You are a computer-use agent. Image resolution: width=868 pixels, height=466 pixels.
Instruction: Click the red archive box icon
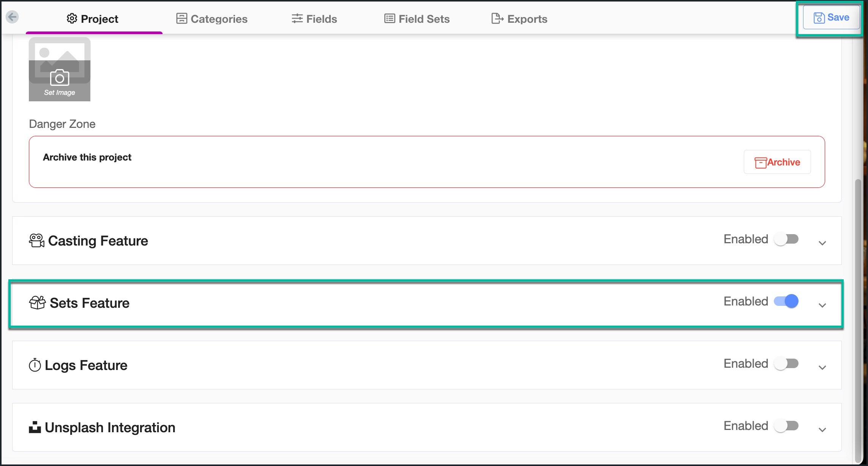pyautogui.click(x=760, y=162)
